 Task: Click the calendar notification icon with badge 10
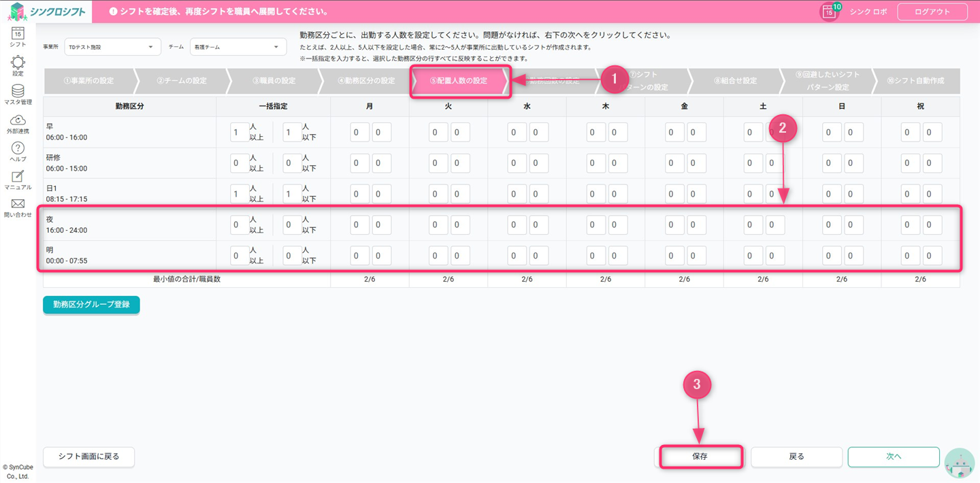click(x=829, y=12)
